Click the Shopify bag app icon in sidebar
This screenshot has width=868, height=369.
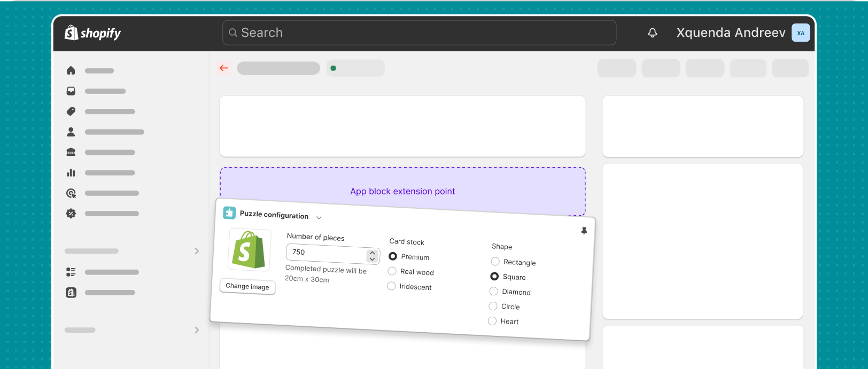point(71,293)
